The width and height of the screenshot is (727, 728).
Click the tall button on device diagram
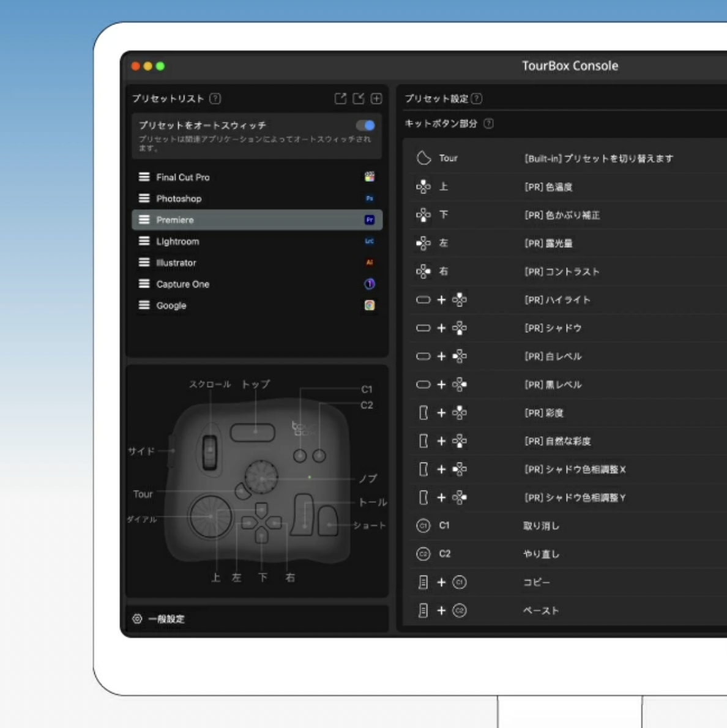pyautogui.click(x=304, y=514)
